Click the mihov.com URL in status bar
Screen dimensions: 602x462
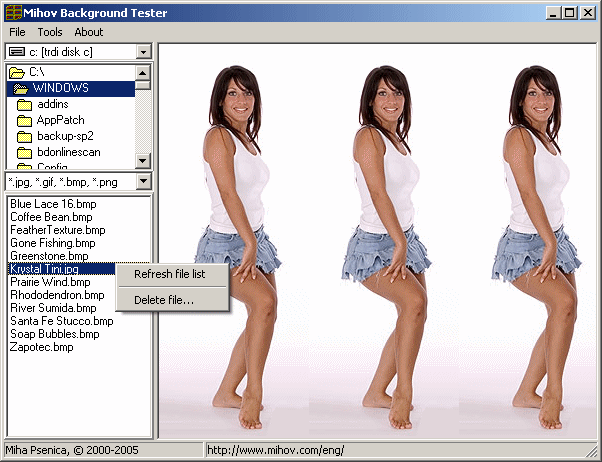click(276, 450)
